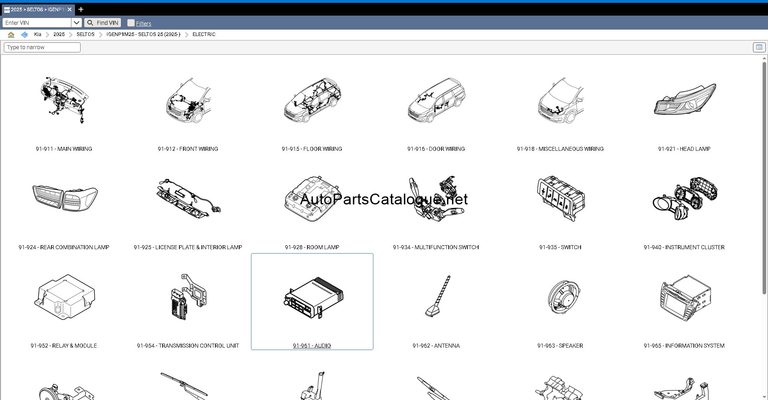Click the Enter VIN input field
The width and height of the screenshot is (768, 400).
37,23
